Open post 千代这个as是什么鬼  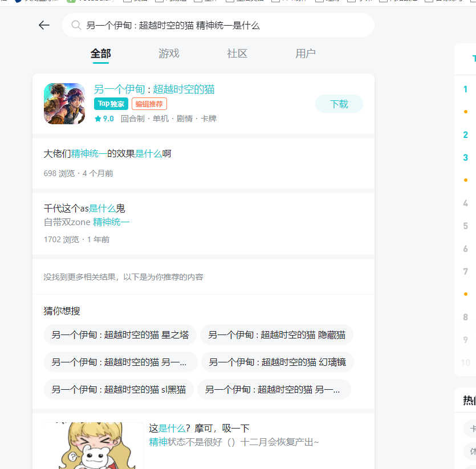(84, 208)
